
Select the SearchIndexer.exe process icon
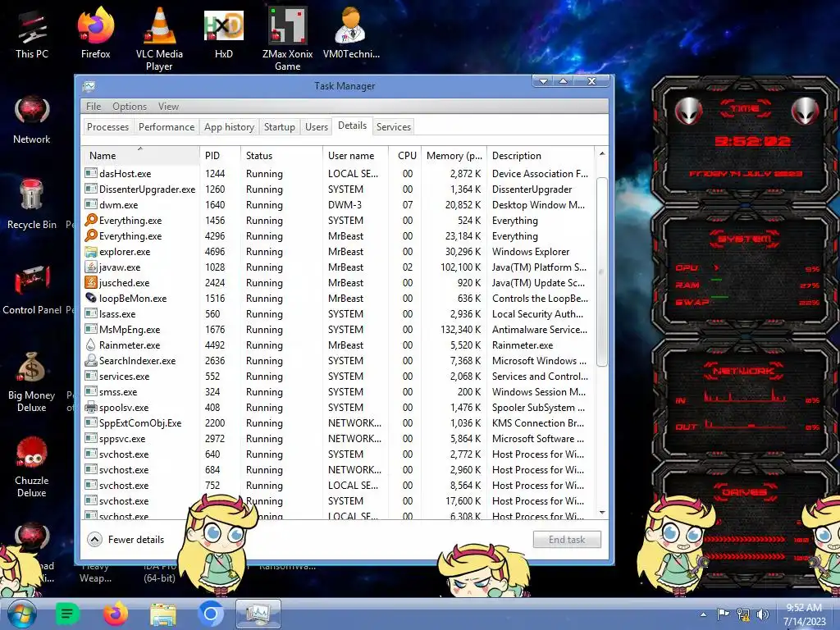click(91, 361)
